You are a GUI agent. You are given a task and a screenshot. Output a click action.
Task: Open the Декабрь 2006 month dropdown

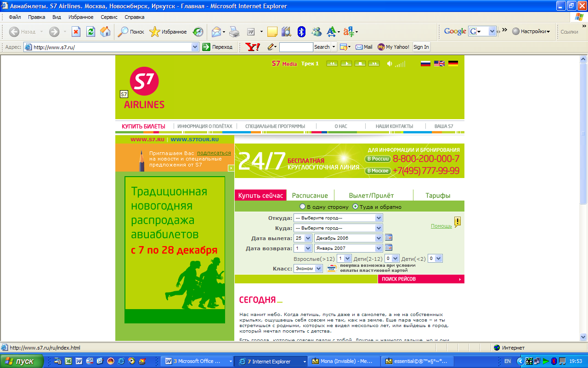(x=348, y=238)
